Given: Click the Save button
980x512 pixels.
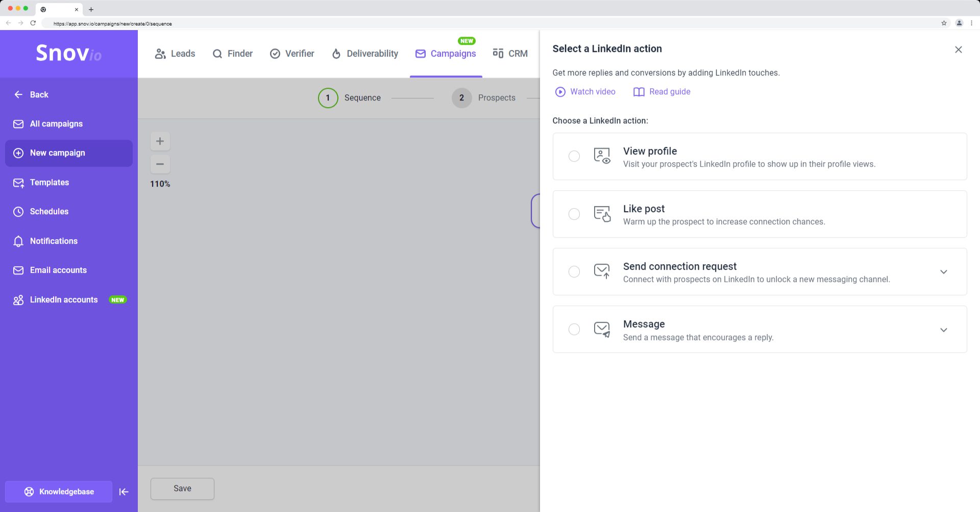Looking at the screenshot, I should (x=182, y=489).
